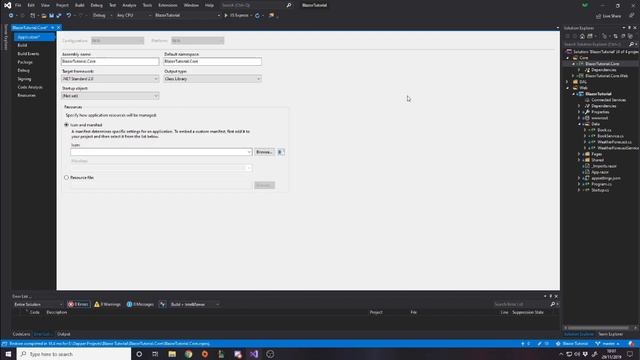Open Build + IntelliSense dropdown
This screenshot has height=360, width=640.
pos(195,304)
